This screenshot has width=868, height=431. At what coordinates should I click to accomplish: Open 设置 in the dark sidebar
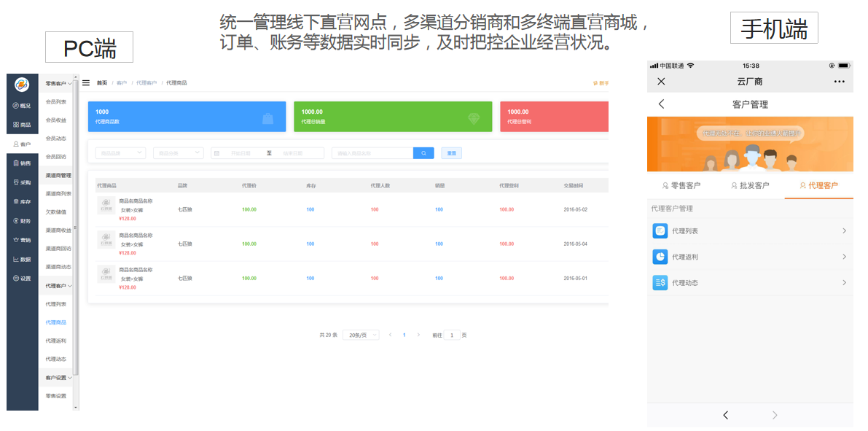coord(22,278)
